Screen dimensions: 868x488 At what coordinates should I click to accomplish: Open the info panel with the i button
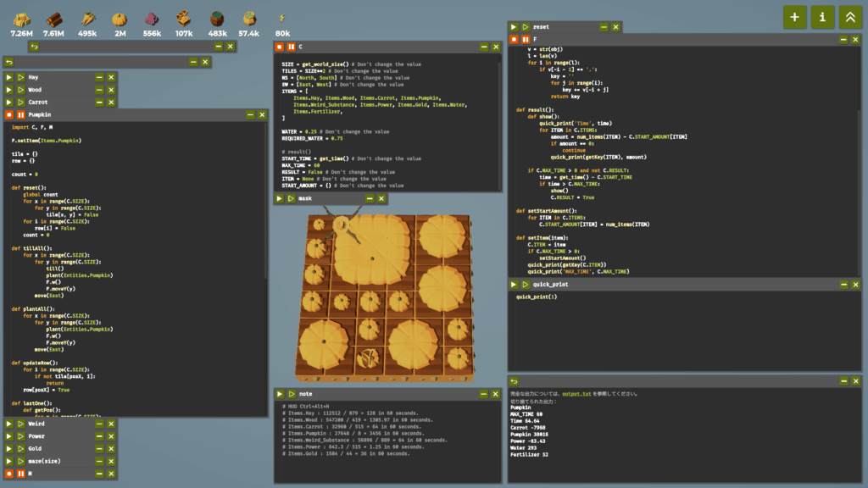821,17
